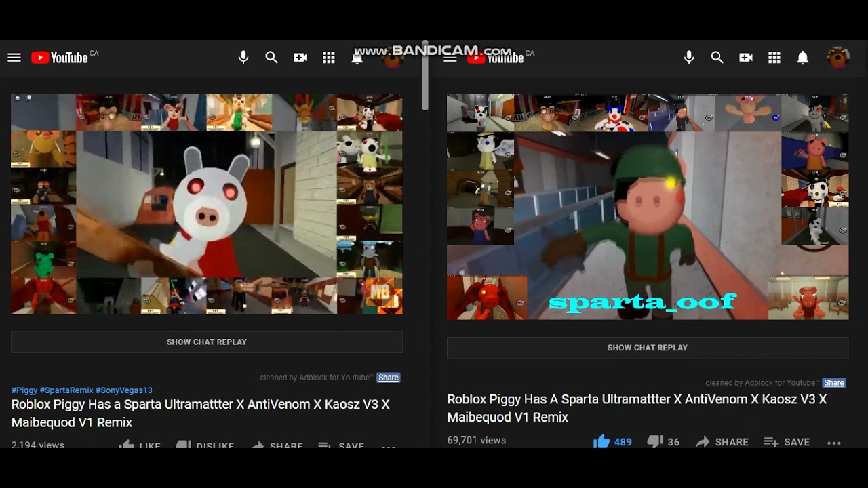
Task: Click voice search microphone in right window
Action: [689, 58]
